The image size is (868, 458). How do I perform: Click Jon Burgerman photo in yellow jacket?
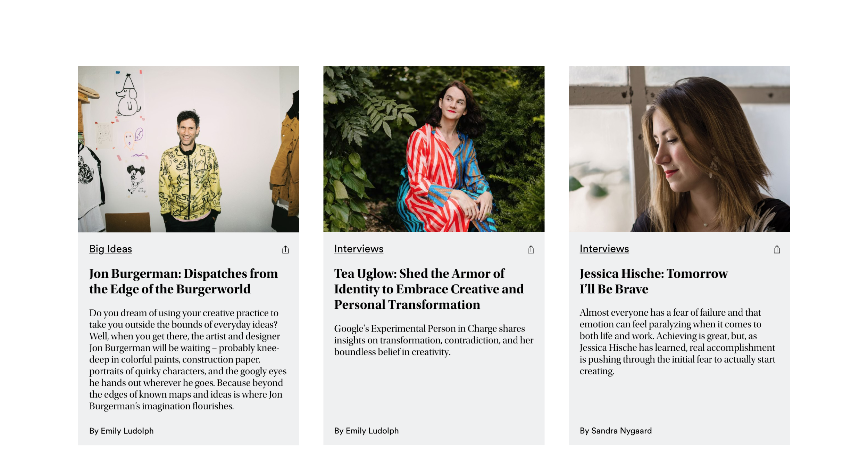(x=188, y=149)
